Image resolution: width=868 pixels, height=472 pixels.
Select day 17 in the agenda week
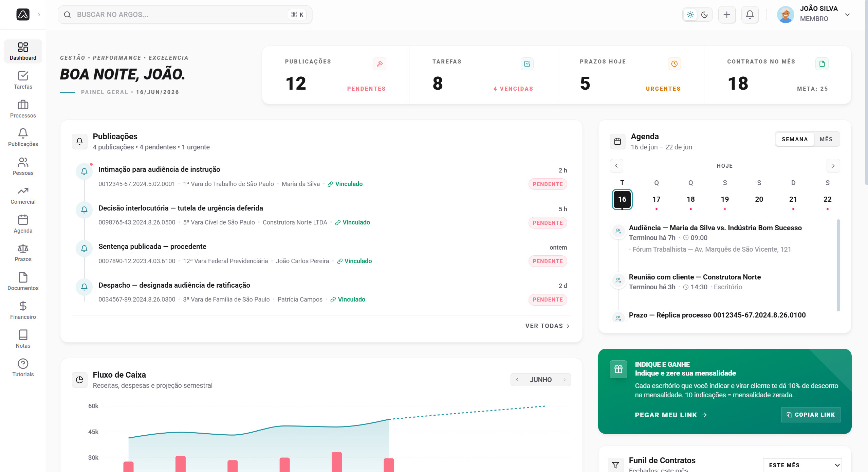coord(656,199)
